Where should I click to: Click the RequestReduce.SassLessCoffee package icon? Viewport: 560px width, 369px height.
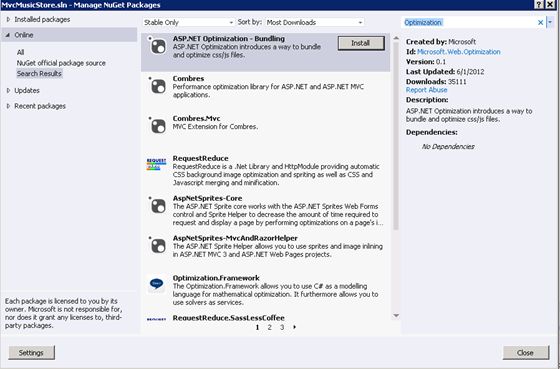click(x=156, y=319)
